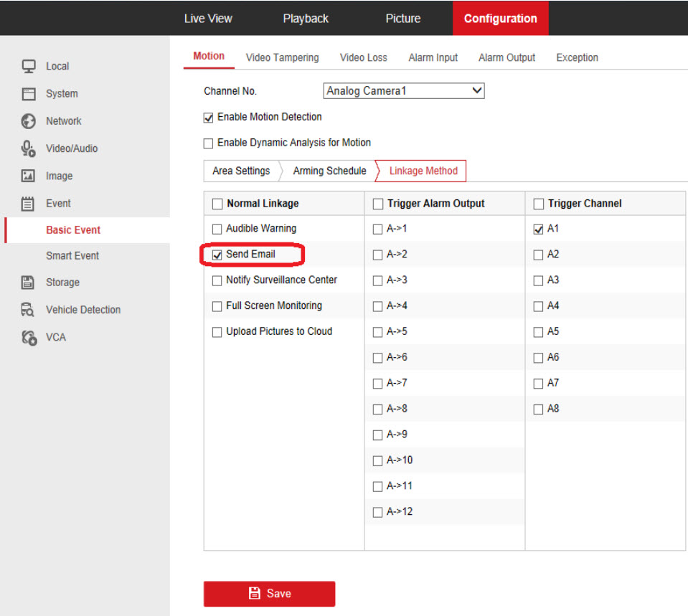Click the red Save button

tap(269, 593)
